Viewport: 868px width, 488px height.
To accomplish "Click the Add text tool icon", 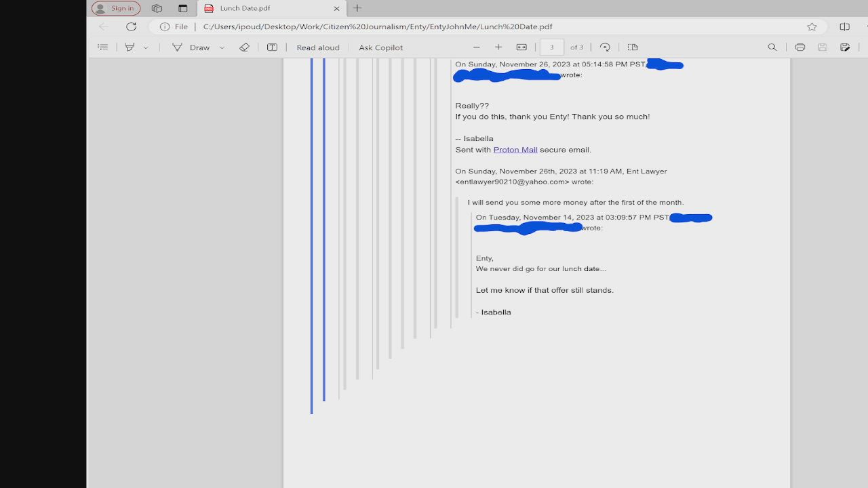I will [x=272, y=47].
